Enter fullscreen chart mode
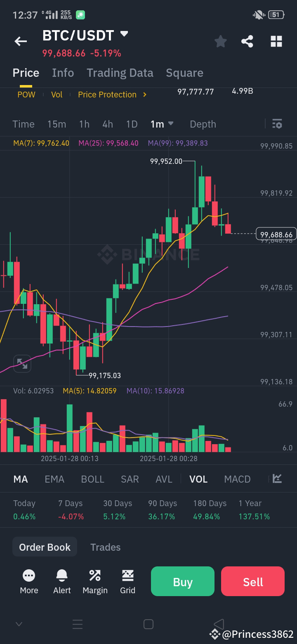The image size is (297, 644). [x=22, y=364]
